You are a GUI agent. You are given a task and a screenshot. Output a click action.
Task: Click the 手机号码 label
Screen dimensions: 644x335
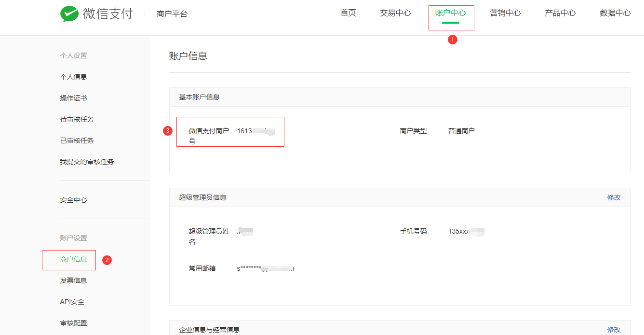tap(413, 231)
